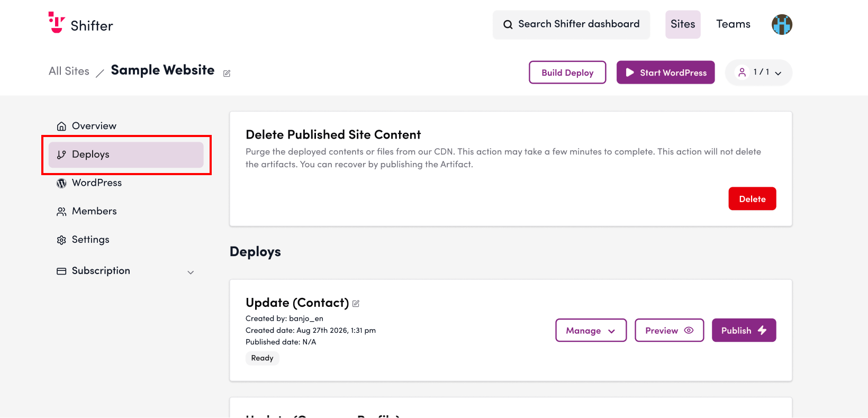Switch to the Sites tab
The height and width of the screenshot is (418, 868).
tap(683, 24)
